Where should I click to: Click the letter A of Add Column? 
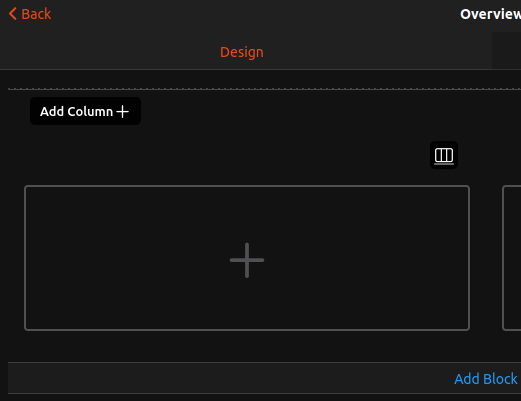pos(45,111)
